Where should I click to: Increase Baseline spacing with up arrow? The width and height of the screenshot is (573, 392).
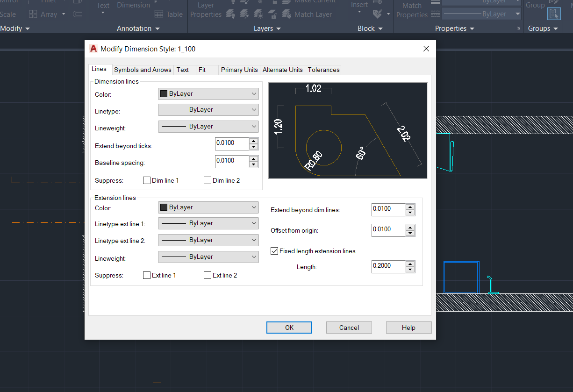pyautogui.click(x=254, y=158)
